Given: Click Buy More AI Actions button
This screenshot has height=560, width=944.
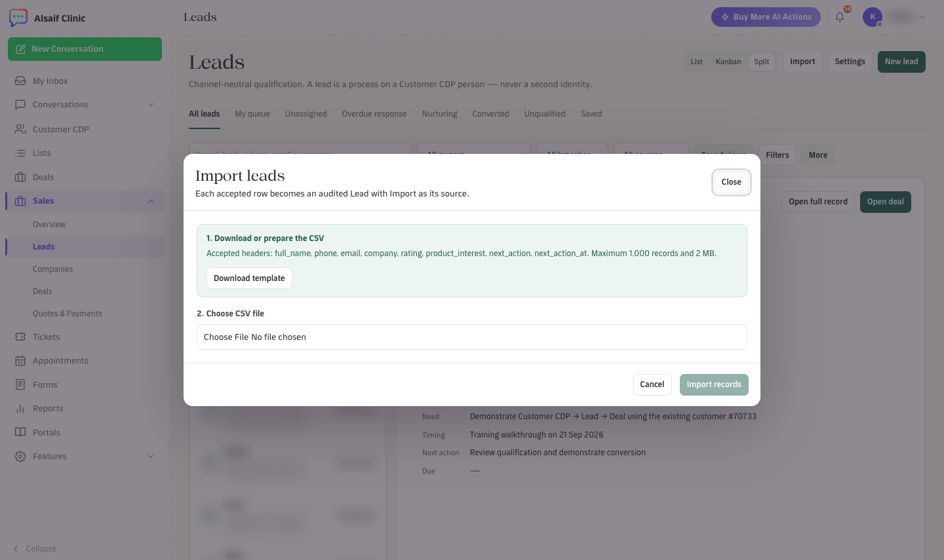Looking at the screenshot, I should coord(766,17).
